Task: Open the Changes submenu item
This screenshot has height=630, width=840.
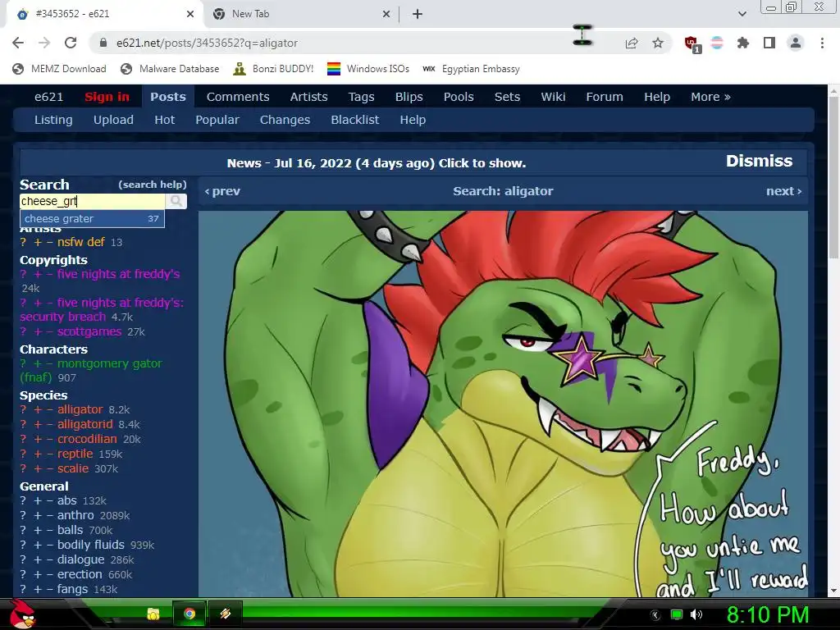Action: [285, 120]
